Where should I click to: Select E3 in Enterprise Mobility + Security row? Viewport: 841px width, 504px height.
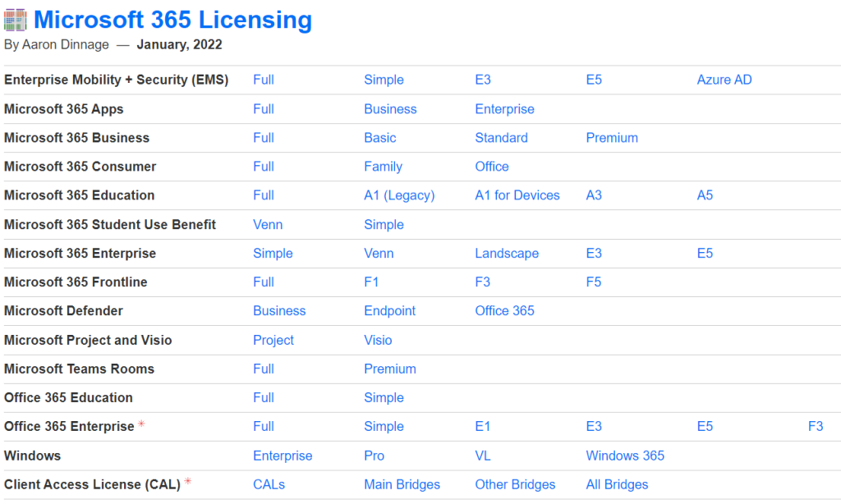tap(483, 80)
